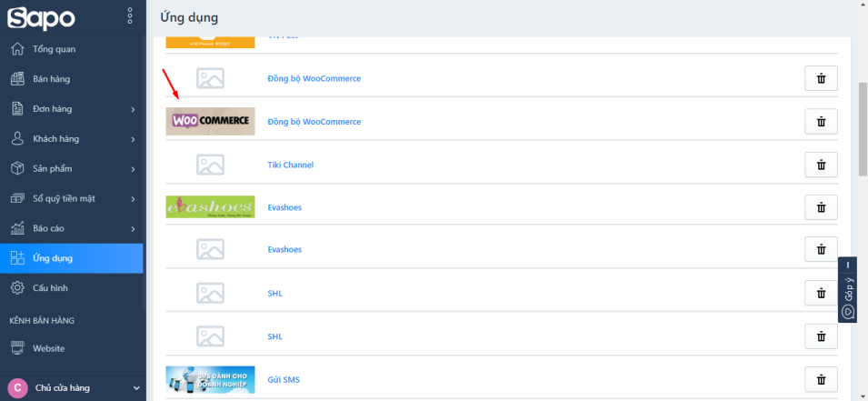Click Tiki Channel placeholder image
Viewport: 868px width, 401px height.
[210, 165]
